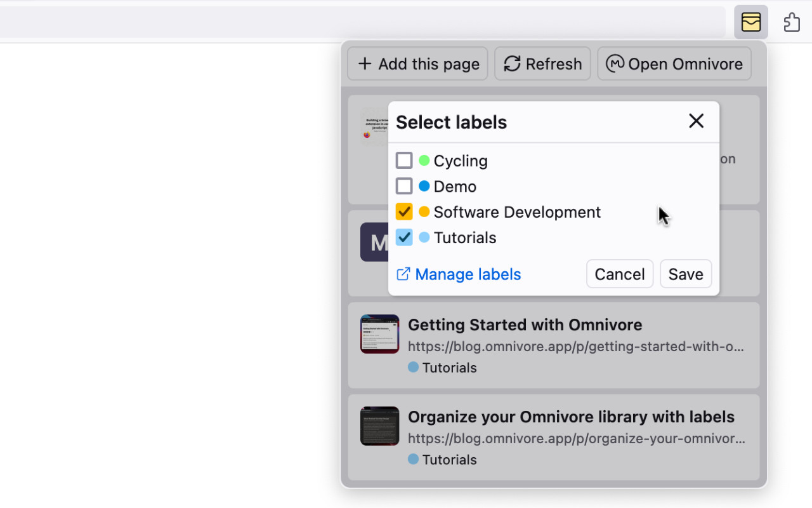Click the Omnivore extension icon in toolbar

tap(751, 22)
